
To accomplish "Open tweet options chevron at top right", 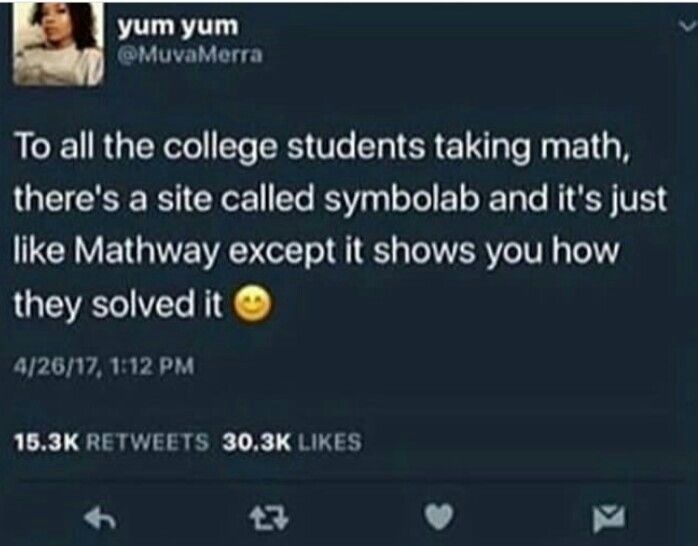I will click(x=687, y=27).
